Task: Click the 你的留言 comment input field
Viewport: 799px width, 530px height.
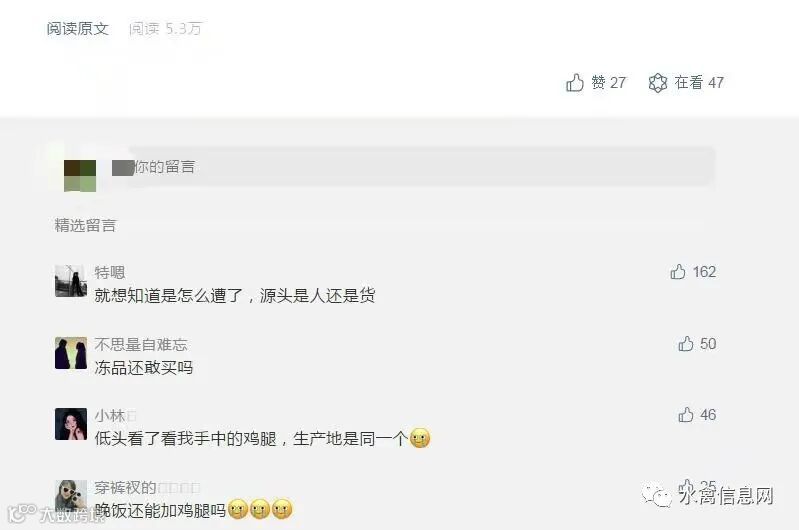Action: tap(413, 167)
